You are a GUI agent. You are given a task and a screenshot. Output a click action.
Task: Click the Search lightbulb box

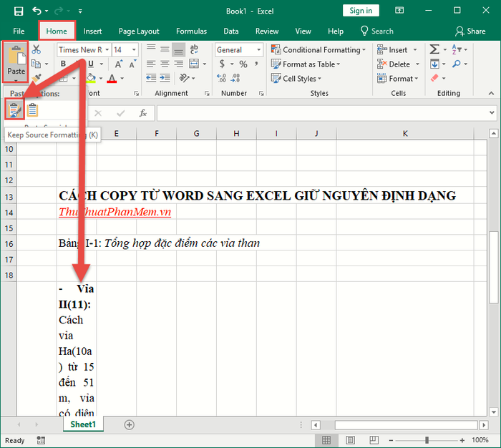click(x=377, y=31)
